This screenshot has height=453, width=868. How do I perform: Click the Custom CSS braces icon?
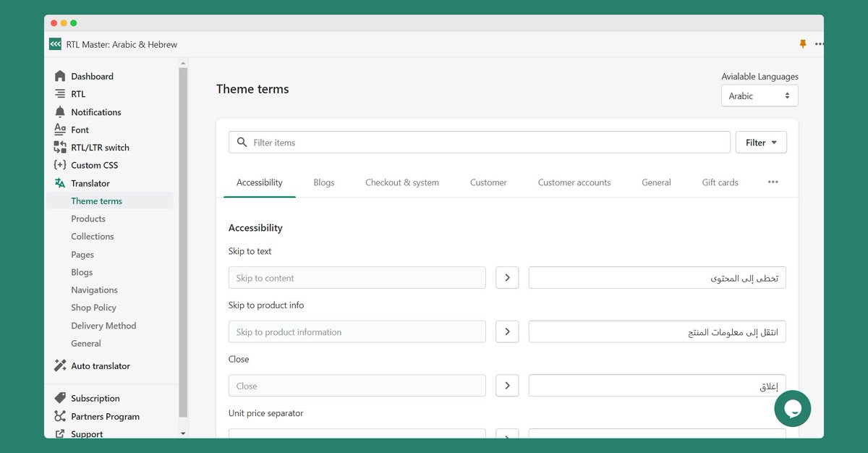click(x=60, y=165)
